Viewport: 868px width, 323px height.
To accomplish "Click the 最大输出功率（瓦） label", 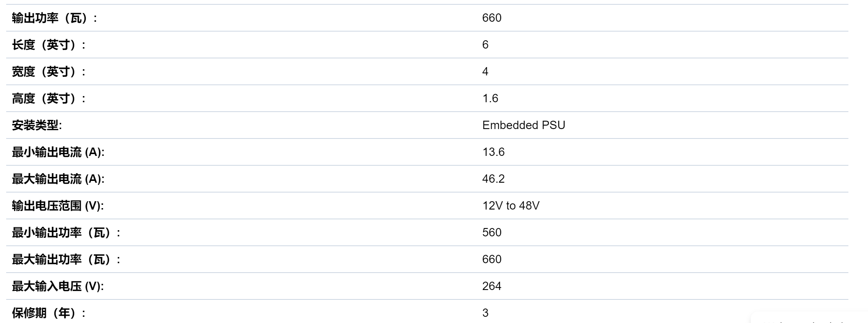I will [x=66, y=260].
